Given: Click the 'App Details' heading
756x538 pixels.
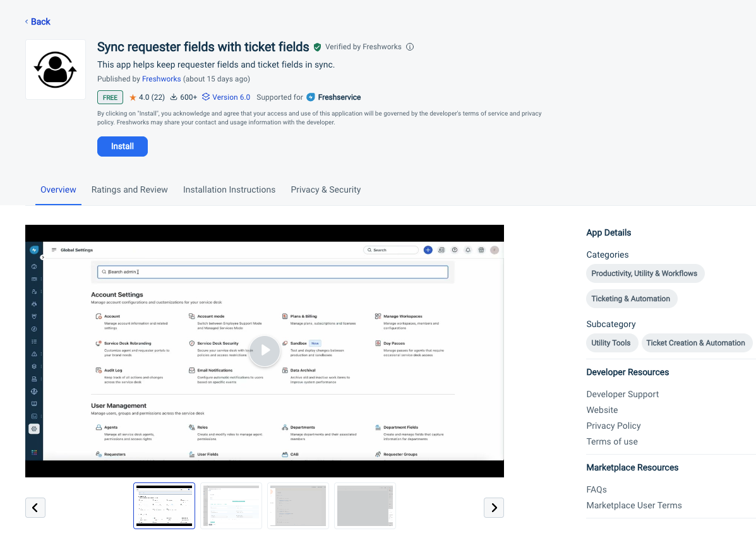Looking at the screenshot, I should tap(608, 233).
